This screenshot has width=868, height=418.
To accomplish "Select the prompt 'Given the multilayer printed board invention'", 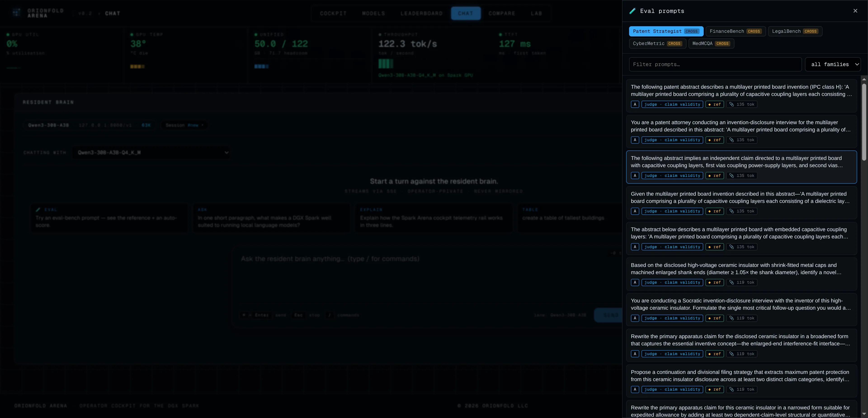I will click(x=741, y=203).
